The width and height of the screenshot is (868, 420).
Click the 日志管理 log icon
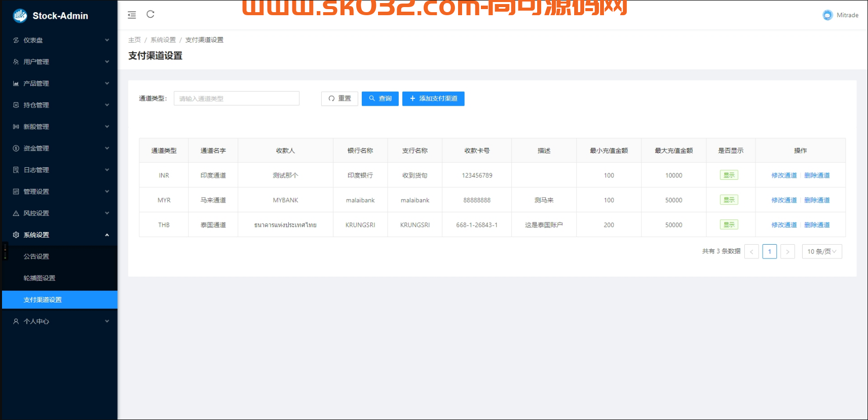[x=16, y=170]
